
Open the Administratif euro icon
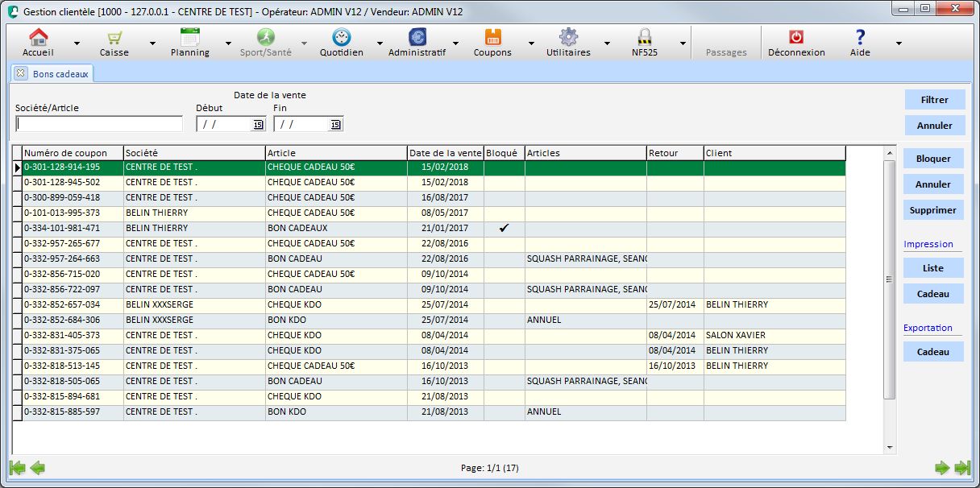(417, 37)
